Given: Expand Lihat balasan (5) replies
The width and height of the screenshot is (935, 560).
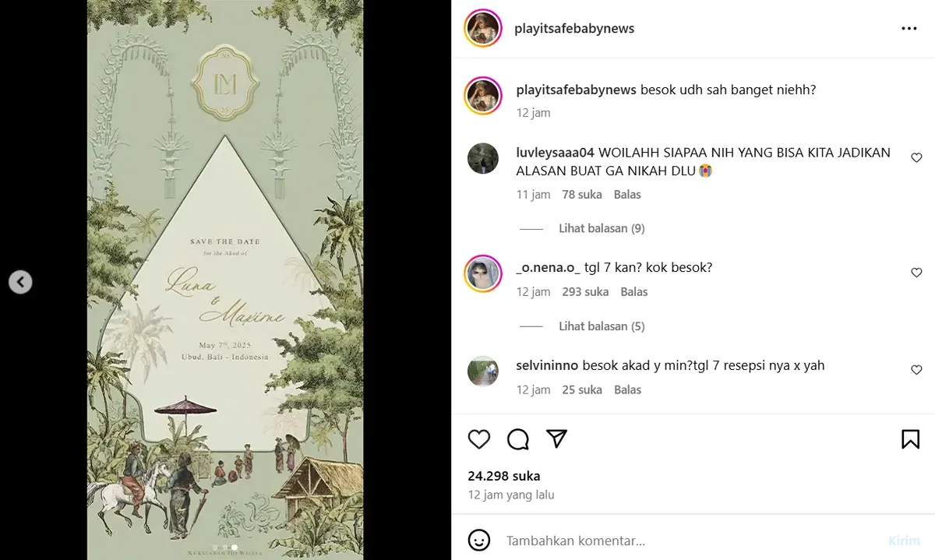Looking at the screenshot, I should (x=602, y=326).
